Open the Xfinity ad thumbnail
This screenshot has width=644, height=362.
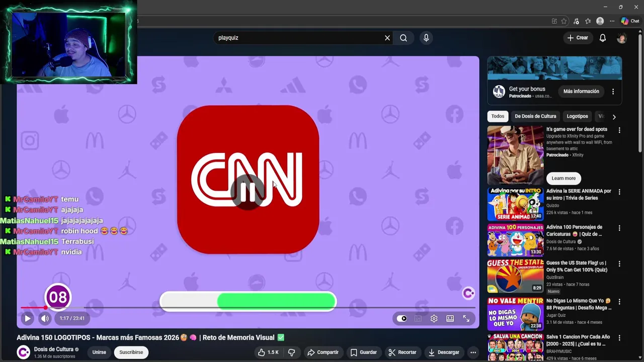click(515, 155)
